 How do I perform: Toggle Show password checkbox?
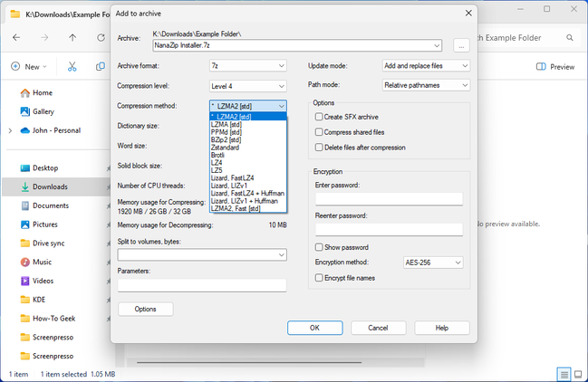(319, 247)
